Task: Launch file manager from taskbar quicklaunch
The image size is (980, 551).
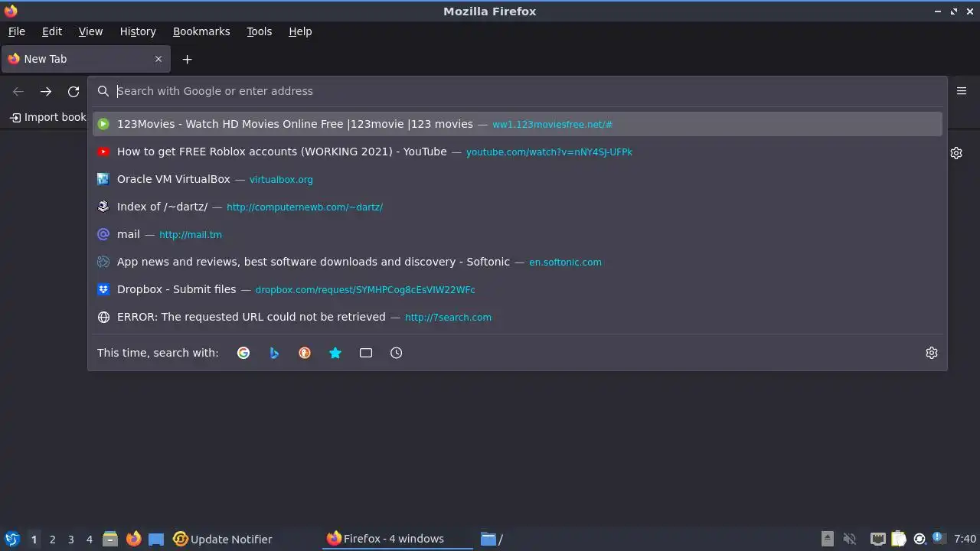Action: click(x=110, y=539)
